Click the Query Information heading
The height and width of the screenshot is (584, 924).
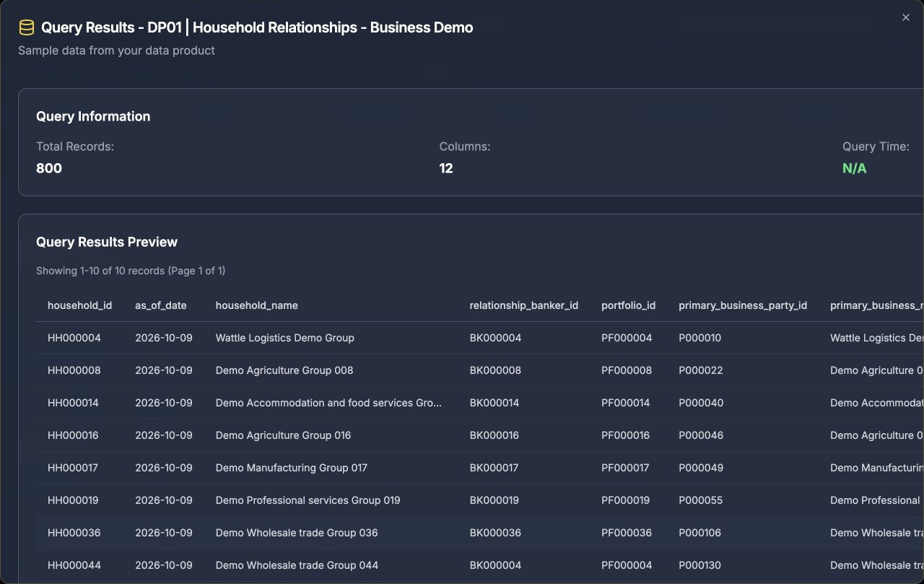click(93, 116)
